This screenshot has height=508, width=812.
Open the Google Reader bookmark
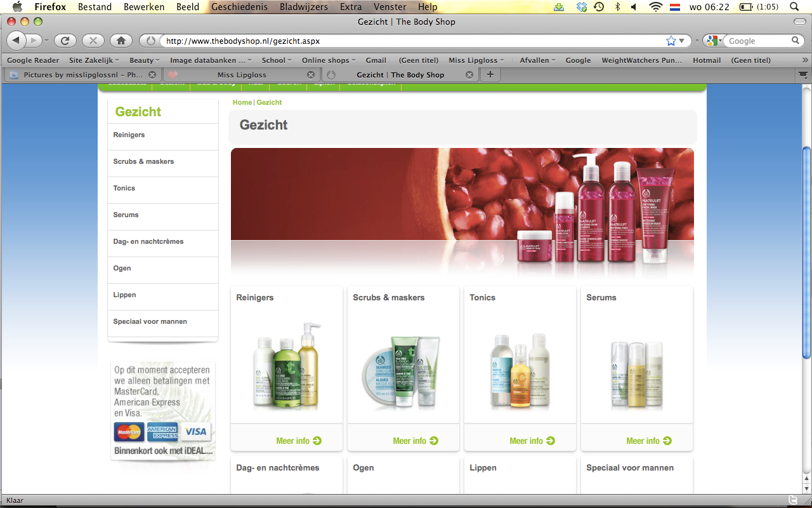(x=33, y=60)
